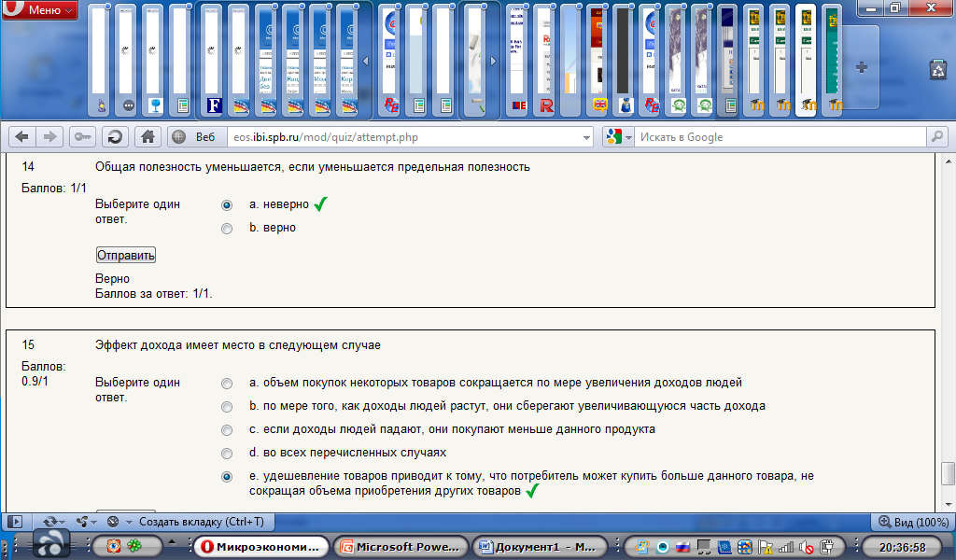
Task: Launch orange eye quick-launch icon
Action: [x=113, y=546]
